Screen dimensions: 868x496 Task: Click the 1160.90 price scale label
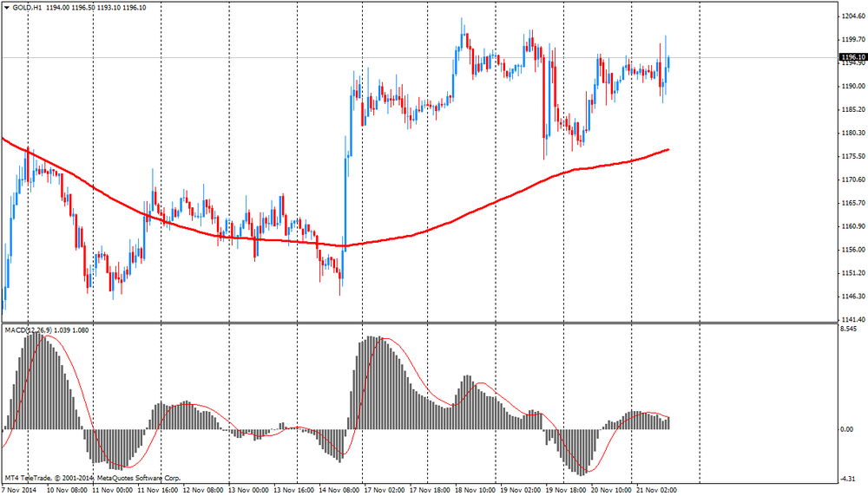[x=853, y=226]
